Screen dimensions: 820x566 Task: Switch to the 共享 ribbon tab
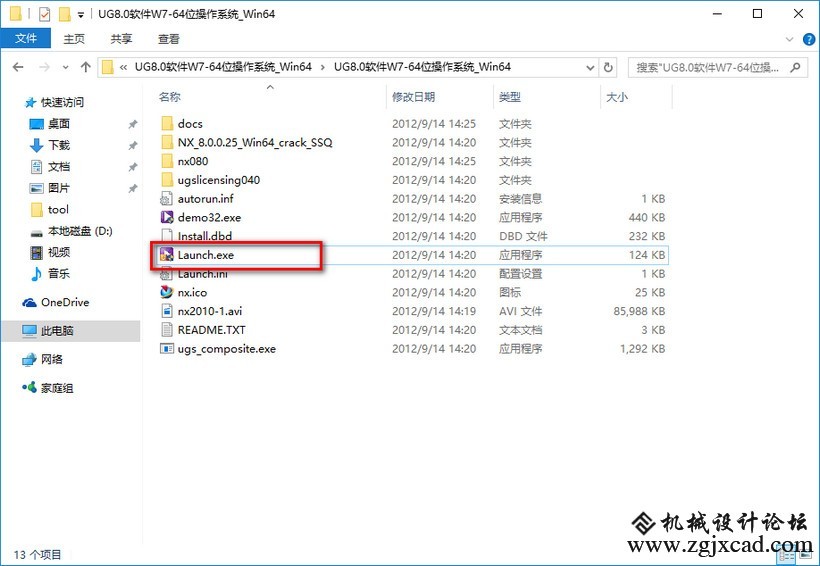121,39
